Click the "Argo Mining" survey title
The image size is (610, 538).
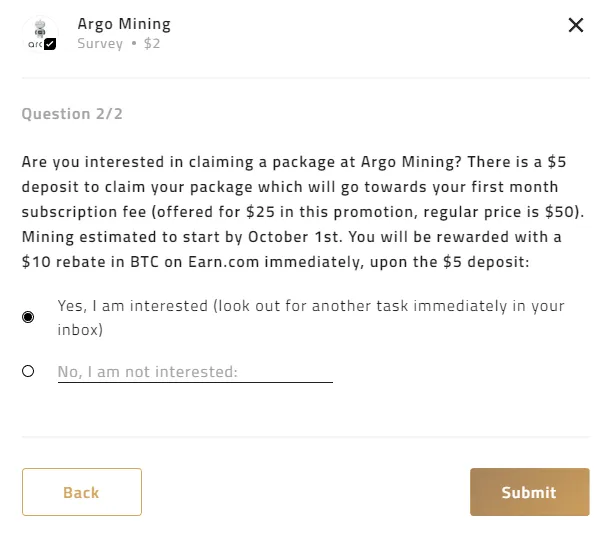pyautogui.click(x=124, y=24)
